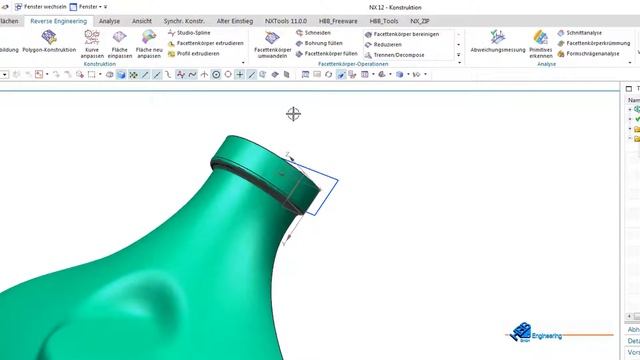Open Schnittanalyse

580,33
